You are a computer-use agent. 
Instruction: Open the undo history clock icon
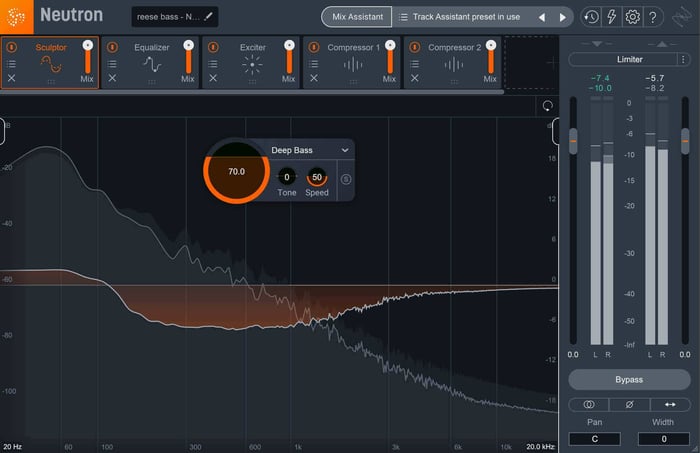coord(591,17)
